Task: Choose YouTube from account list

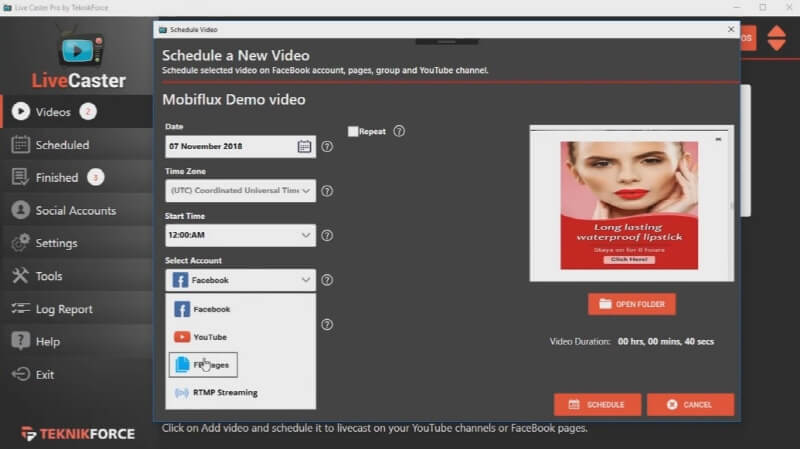Action: tap(240, 337)
